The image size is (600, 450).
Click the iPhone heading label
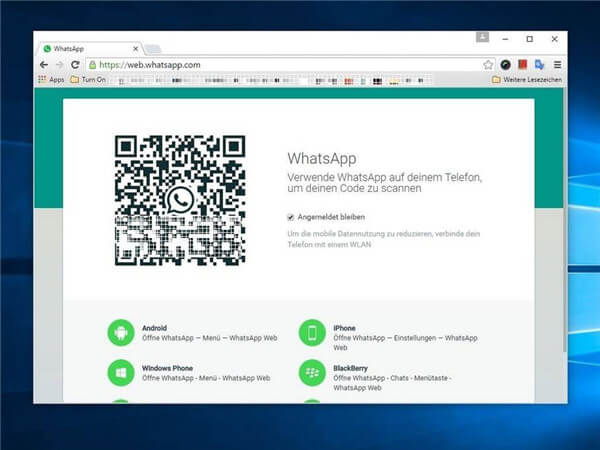[344, 328]
